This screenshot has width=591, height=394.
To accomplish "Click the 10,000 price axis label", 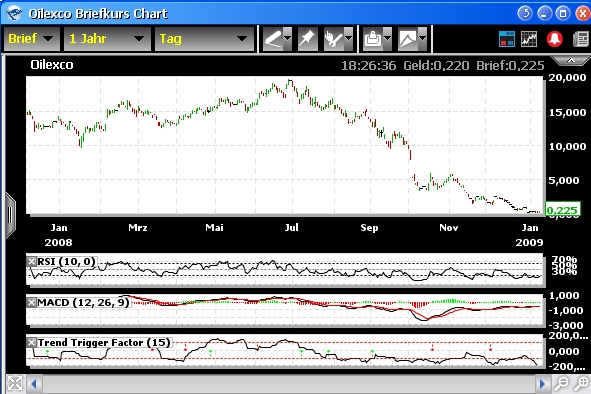I will [x=567, y=146].
